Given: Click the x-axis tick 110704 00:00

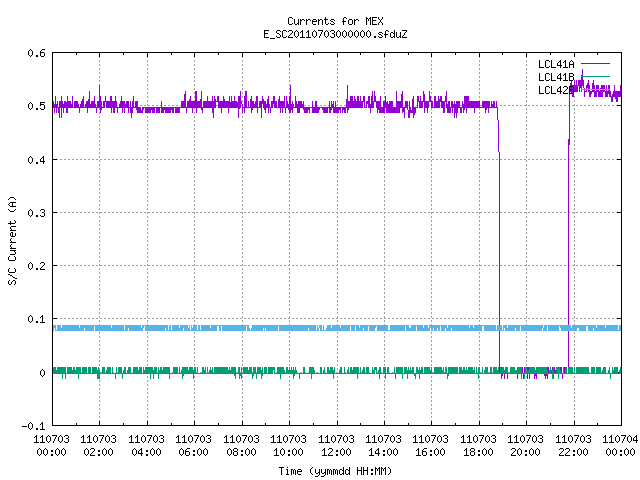Looking at the screenshot, I should pyautogui.click(x=620, y=446).
